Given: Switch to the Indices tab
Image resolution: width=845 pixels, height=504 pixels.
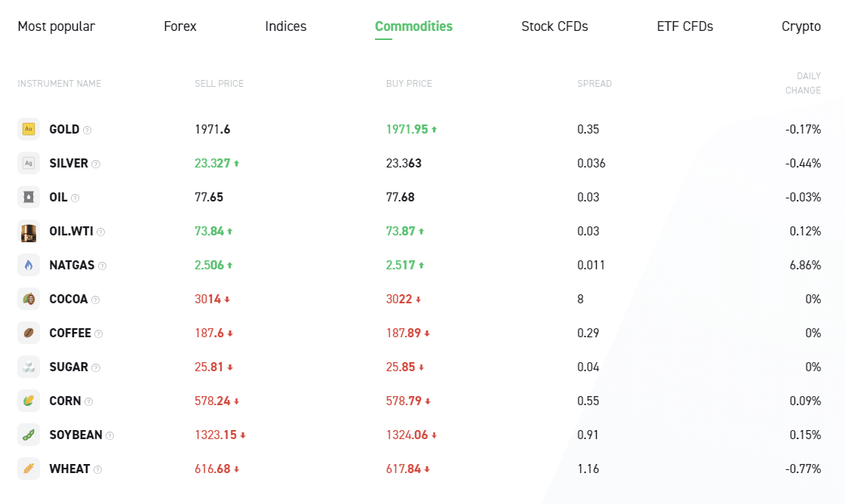Looking at the screenshot, I should (285, 26).
